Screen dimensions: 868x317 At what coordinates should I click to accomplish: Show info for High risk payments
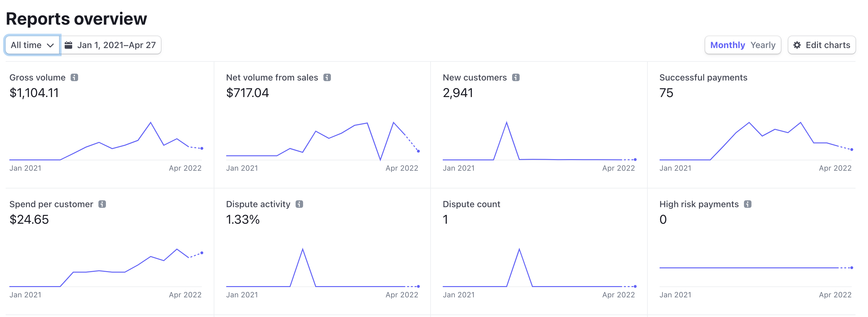[x=747, y=204]
